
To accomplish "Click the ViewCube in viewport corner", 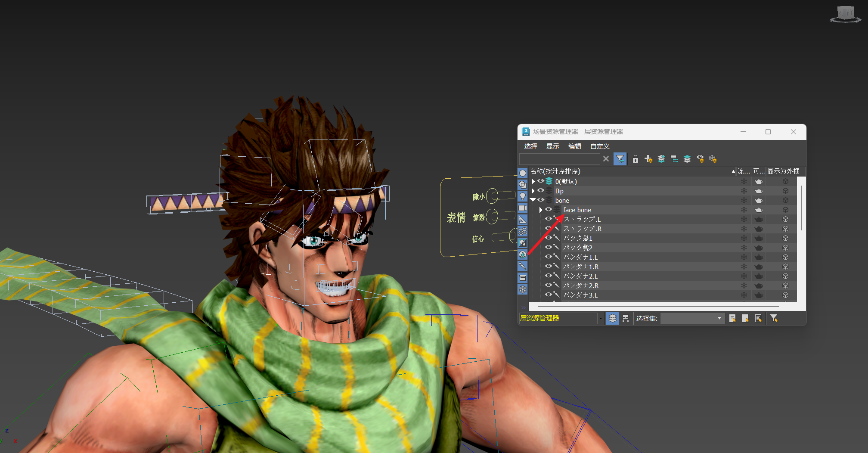I will click(x=846, y=14).
